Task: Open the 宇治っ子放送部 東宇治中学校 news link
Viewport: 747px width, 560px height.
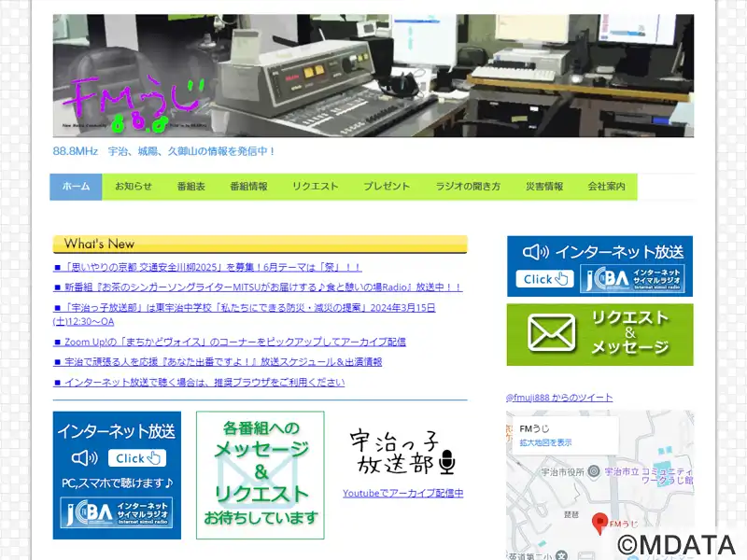Action: click(x=244, y=315)
